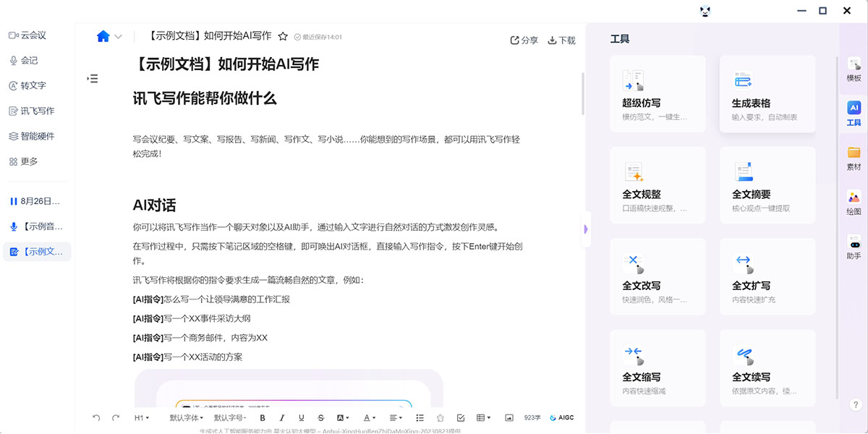Insert a checkbox task list
Screen dimensions: 868x434
[461, 418]
